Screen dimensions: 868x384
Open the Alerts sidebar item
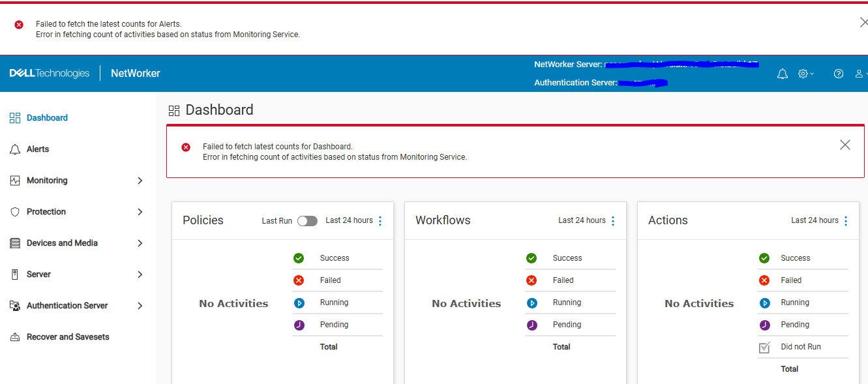pos(38,149)
